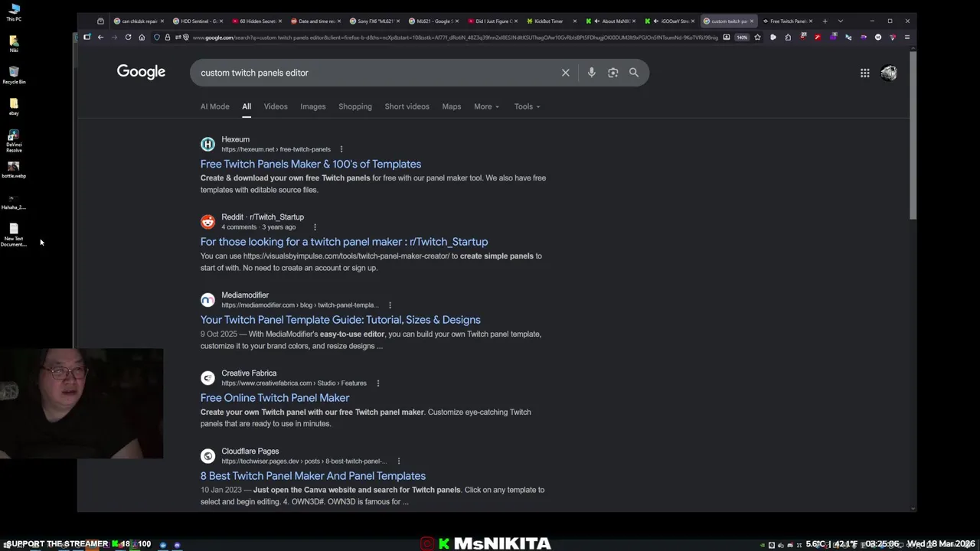The width and height of the screenshot is (980, 551).
Task: Click the browser Home icon
Action: [142, 37]
